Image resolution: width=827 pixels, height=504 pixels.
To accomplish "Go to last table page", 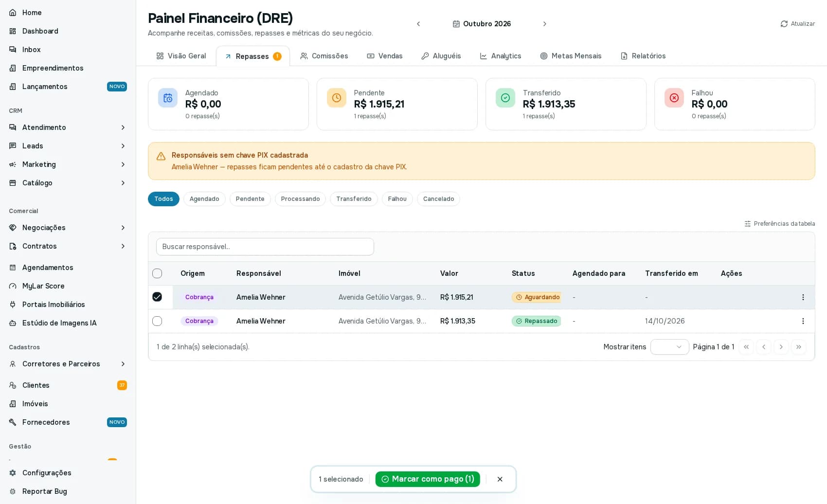I will pyautogui.click(x=799, y=347).
